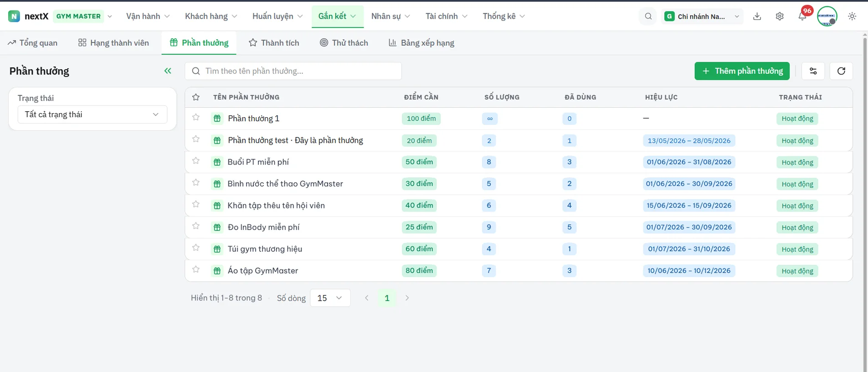Viewport: 868px width, 372px height.
Task: Click the 100 điểm badge
Action: (421, 119)
